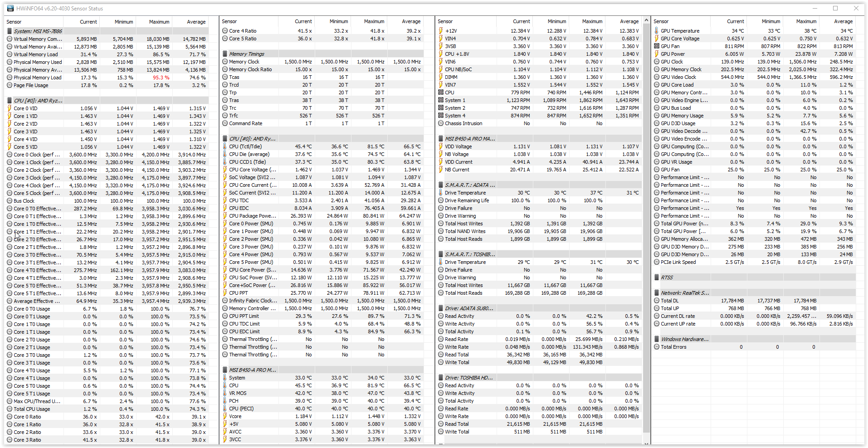Screen dimensions: 868x448
Task: Click the chip icon beside System: MSI MS-7B86
Action: 10,31
